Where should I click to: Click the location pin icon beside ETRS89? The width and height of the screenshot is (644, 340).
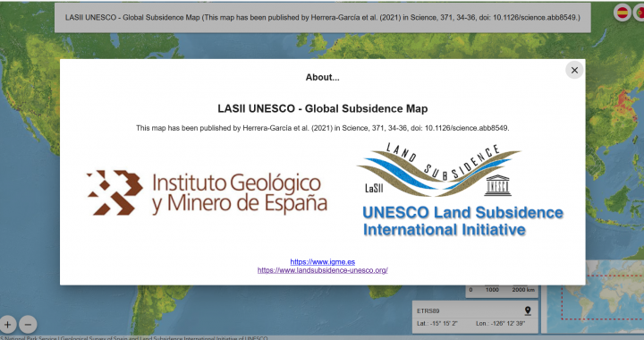click(x=528, y=310)
